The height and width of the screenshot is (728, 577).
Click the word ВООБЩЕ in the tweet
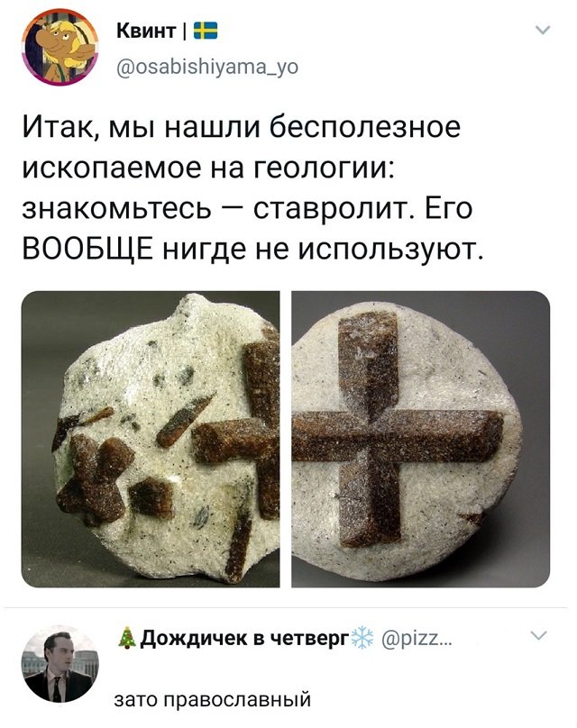click(x=88, y=249)
